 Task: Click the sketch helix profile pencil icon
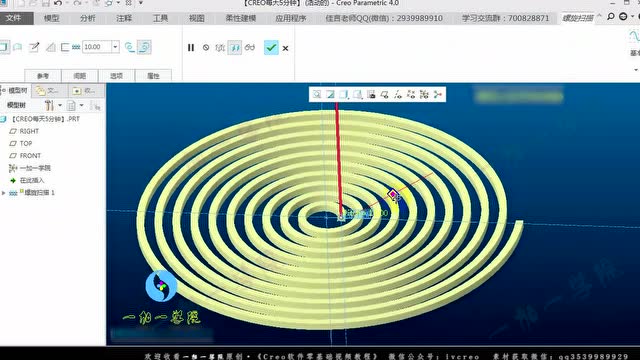[34, 47]
